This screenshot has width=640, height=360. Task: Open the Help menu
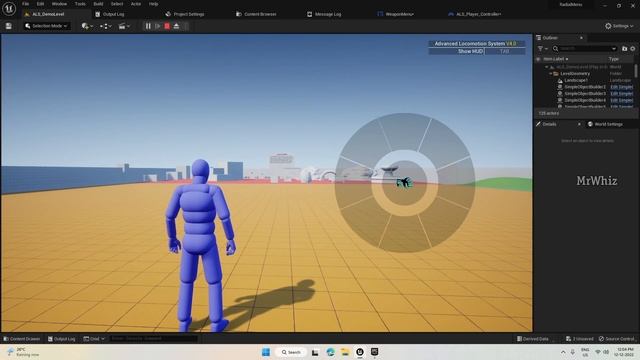point(153,4)
